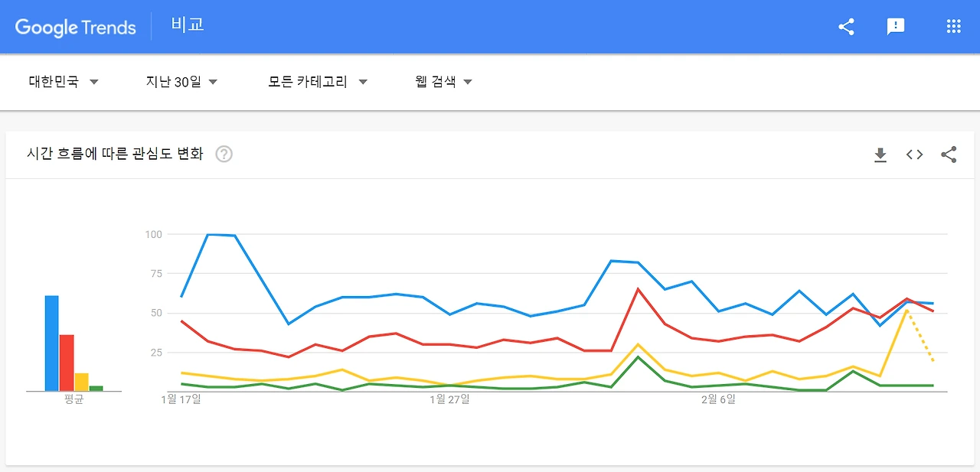This screenshot has width=980, height=472.
Task: Click the share icon in the blue header
Action: point(846,27)
